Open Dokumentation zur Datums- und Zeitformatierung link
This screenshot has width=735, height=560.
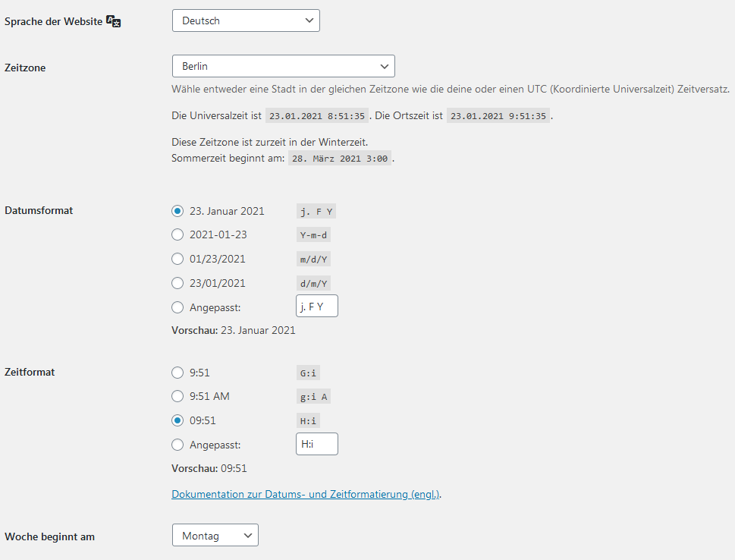(306, 494)
